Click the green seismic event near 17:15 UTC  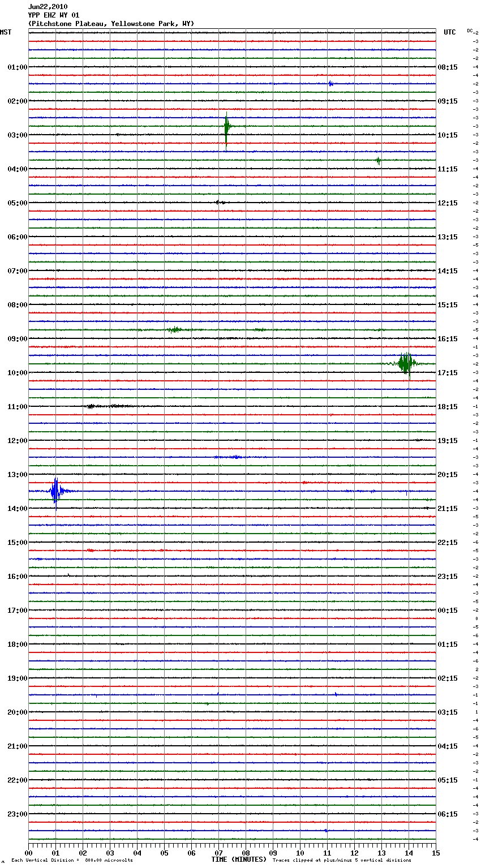tap(406, 363)
